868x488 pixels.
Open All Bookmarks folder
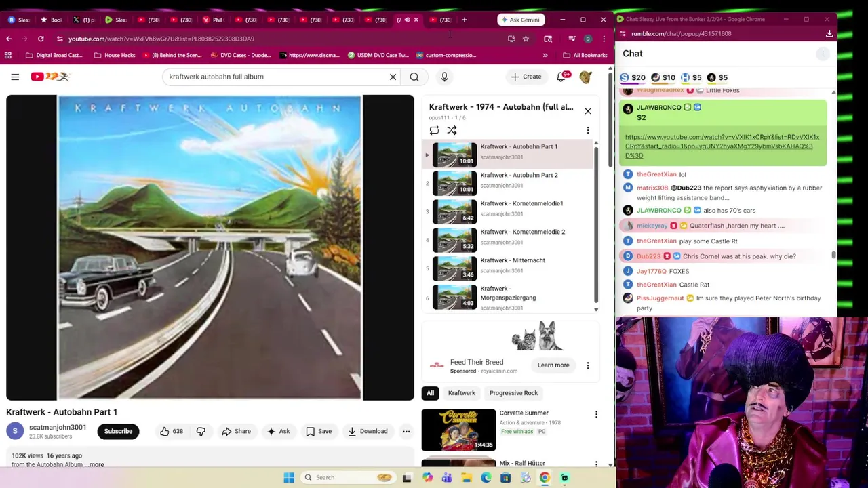tap(585, 55)
